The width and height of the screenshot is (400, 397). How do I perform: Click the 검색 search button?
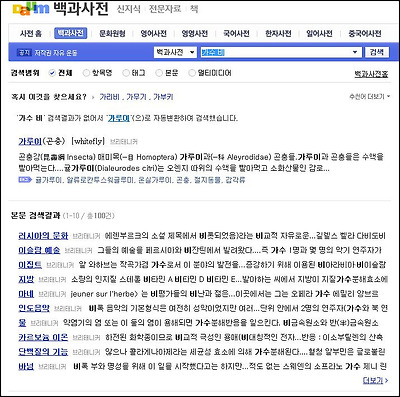click(377, 52)
